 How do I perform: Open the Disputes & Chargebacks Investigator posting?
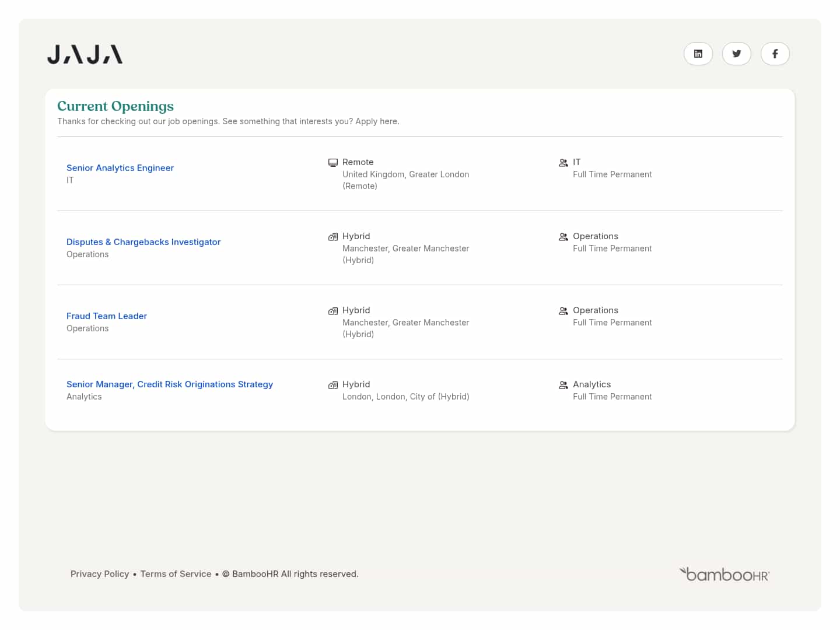pos(143,242)
